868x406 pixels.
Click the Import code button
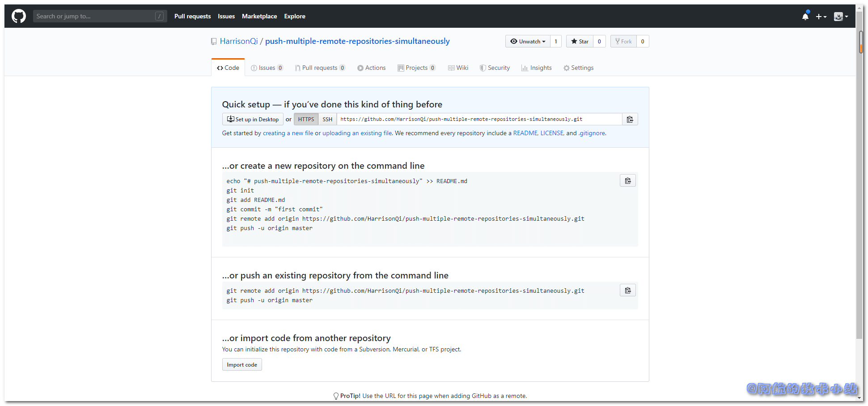(242, 365)
